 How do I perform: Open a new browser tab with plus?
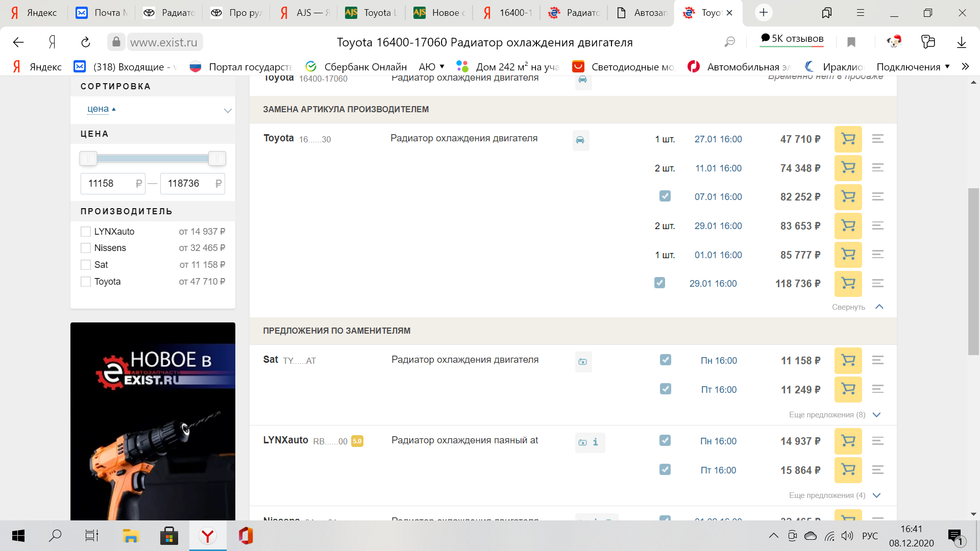pyautogui.click(x=764, y=13)
